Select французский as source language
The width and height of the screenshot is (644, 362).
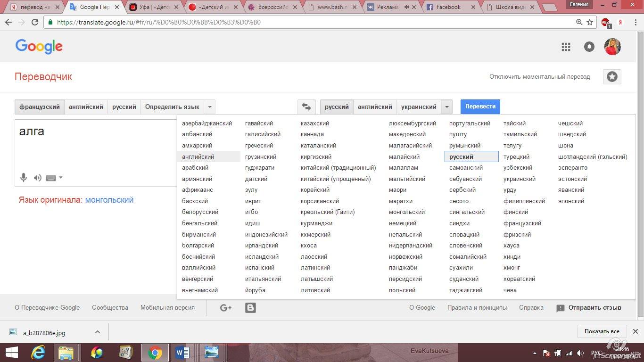click(x=40, y=107)
